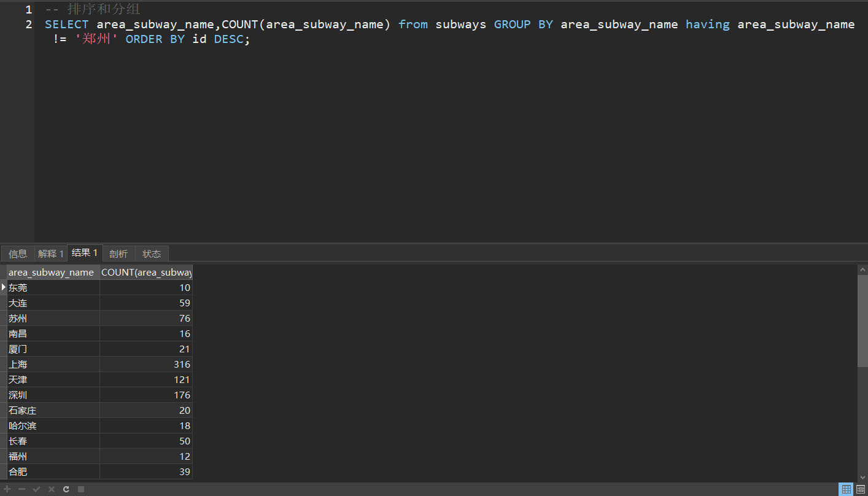
Task: Click the line number 1 gutter
Action: click(x=28, y=10)
